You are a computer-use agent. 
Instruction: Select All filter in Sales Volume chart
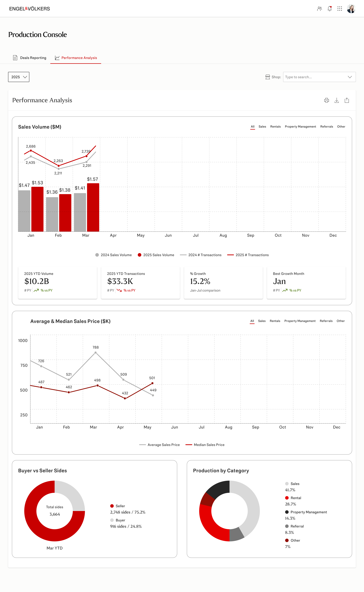point(253,127)
